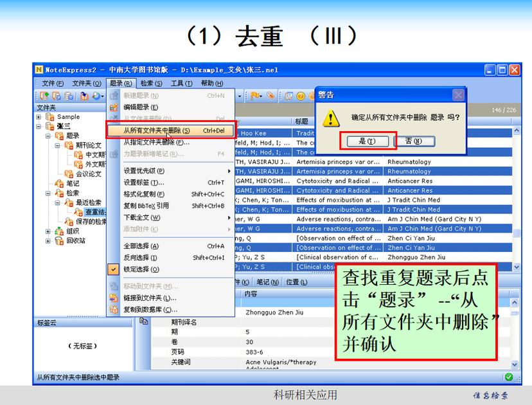Expand the Sample folder tree node
532x405 pixels.
pos(39,117)
